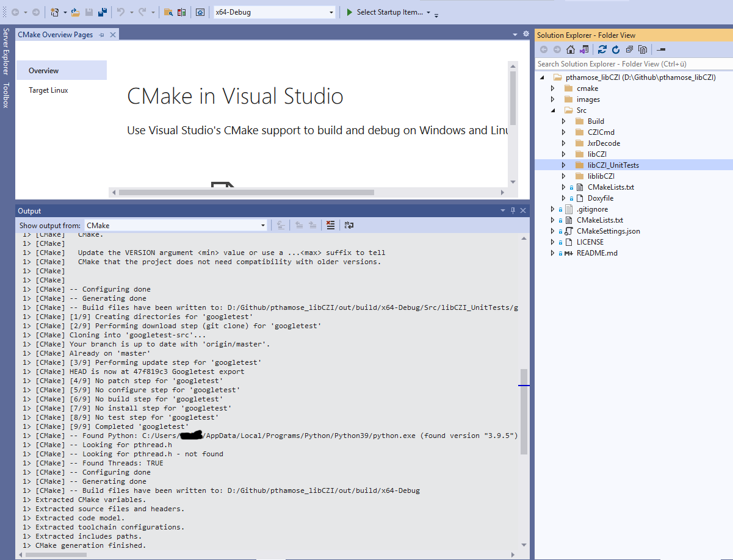
Task: Click the Save All toolbar icon
Action: 103,12
